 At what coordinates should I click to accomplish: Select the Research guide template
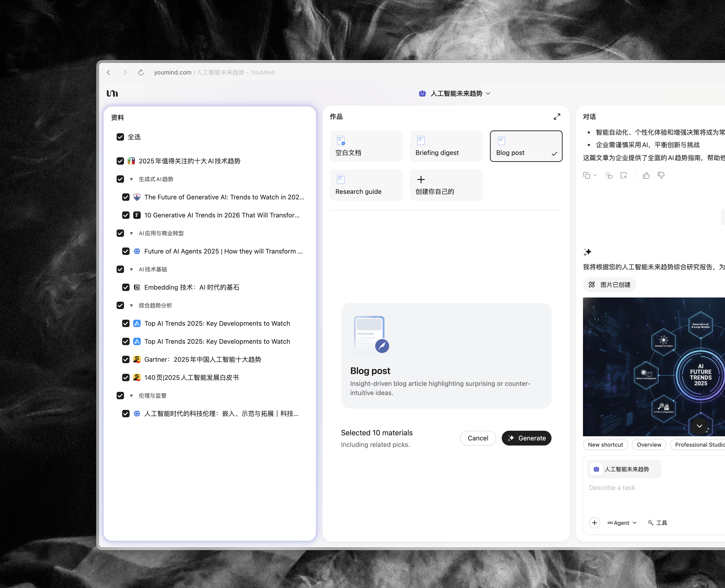(x=366, y=185)
